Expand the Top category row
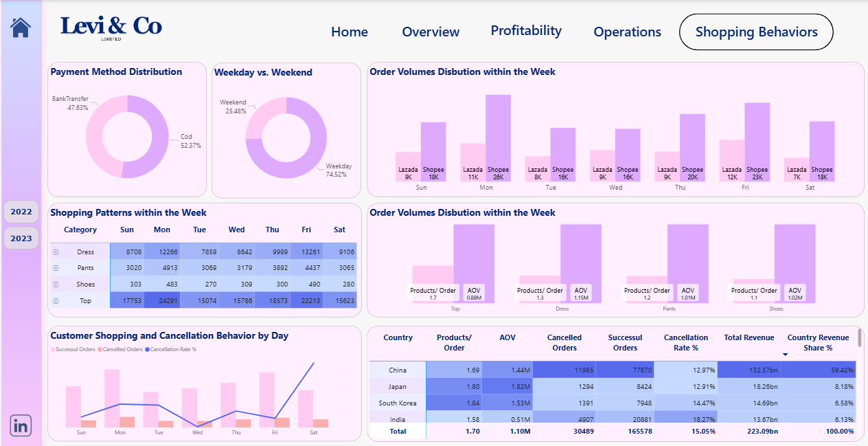This screenshot has height=446, width=868. [x=56, y=300]
